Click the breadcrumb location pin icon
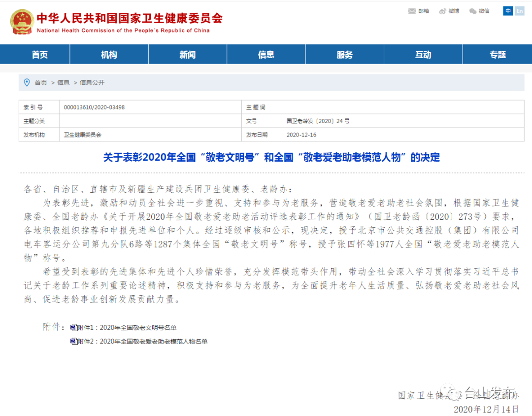Image resolution: width=532 pixels, height=416 pixels. [x=27, y=82]
